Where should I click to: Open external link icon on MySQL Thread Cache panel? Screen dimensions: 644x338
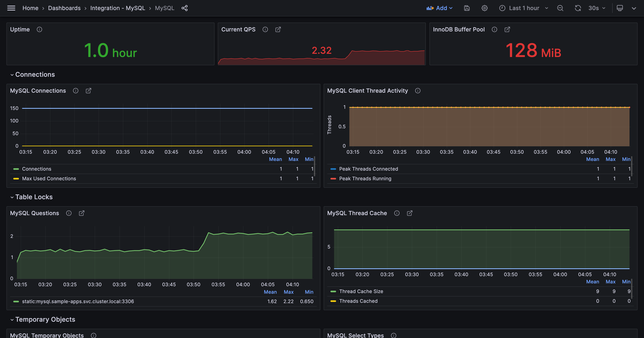pos(410,213)
